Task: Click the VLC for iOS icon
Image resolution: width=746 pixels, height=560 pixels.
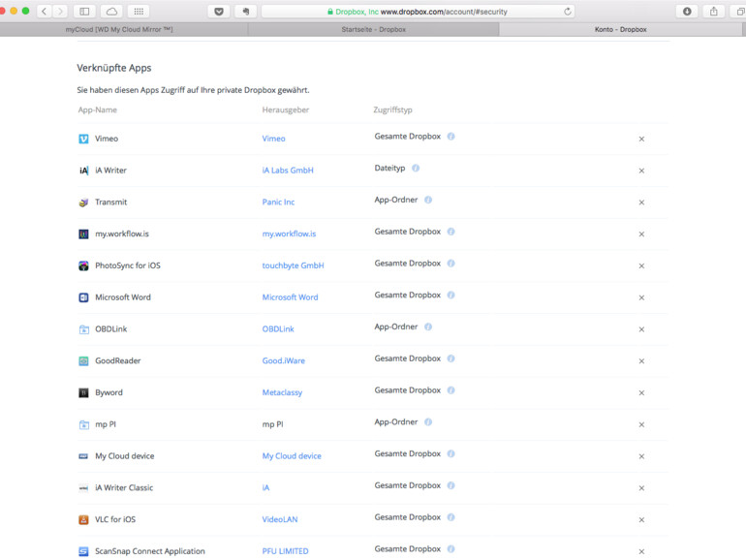Action: (83, 519)
